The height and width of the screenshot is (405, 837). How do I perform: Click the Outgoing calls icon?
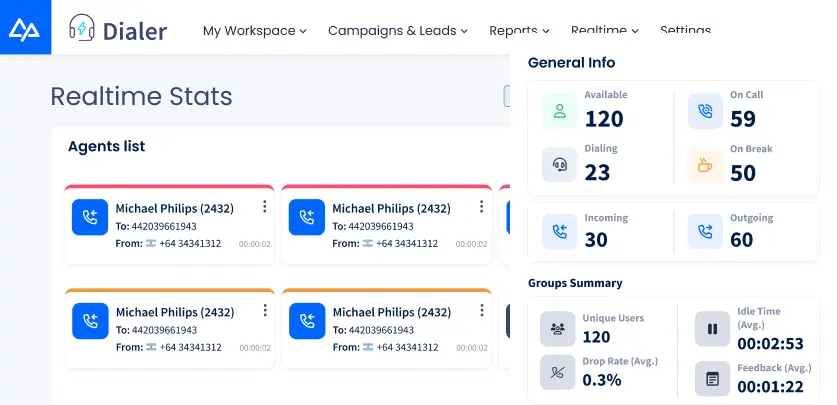pos(705,232)
